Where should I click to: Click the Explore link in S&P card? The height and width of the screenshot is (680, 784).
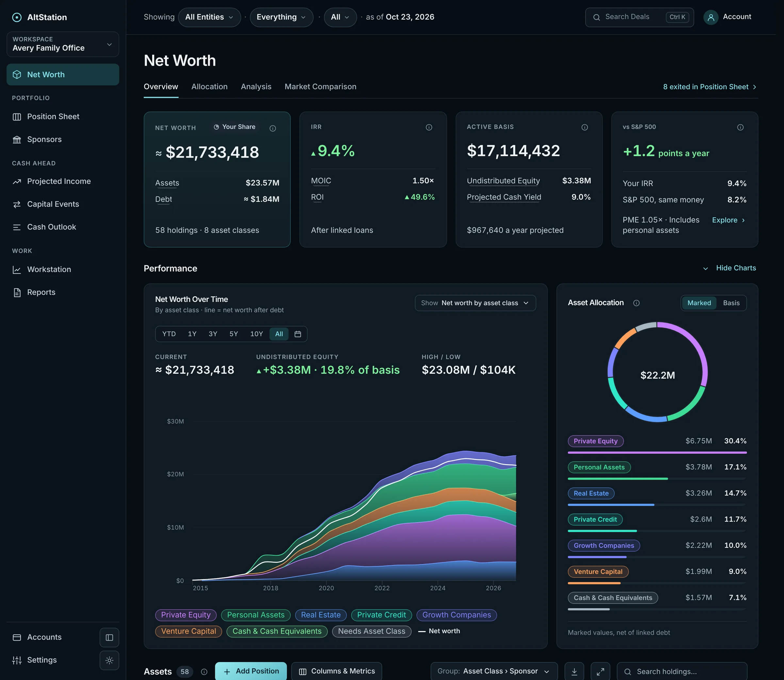click(728, 220)
